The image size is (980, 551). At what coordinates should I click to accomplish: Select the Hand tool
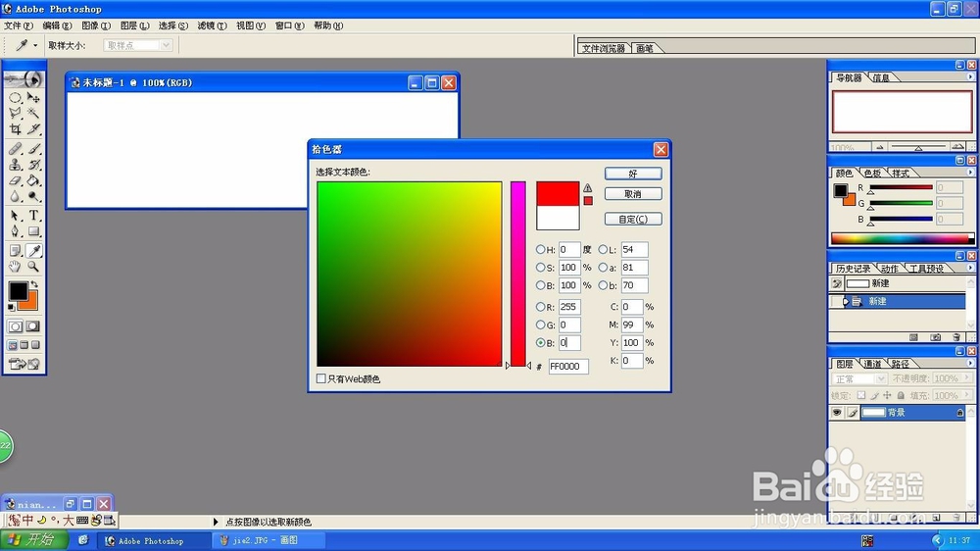[x=15, y=267]
